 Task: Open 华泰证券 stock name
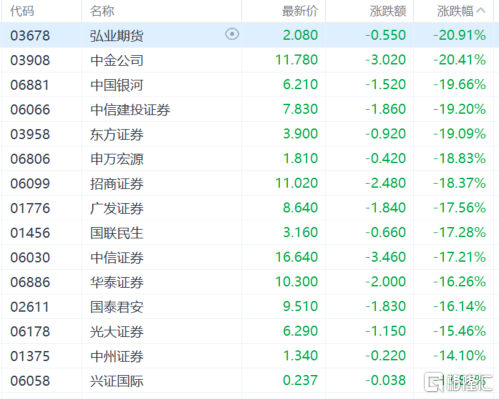pos(117,282)
